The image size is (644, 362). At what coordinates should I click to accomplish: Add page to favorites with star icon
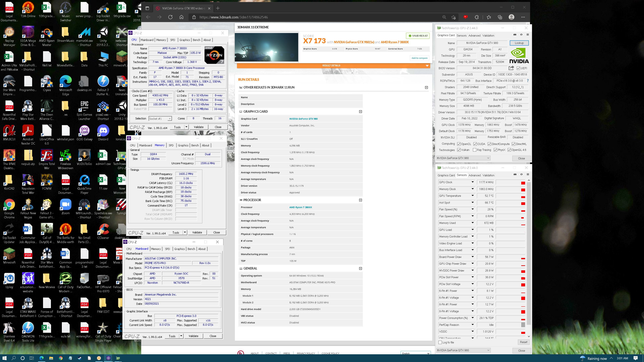tap(453, 17)
